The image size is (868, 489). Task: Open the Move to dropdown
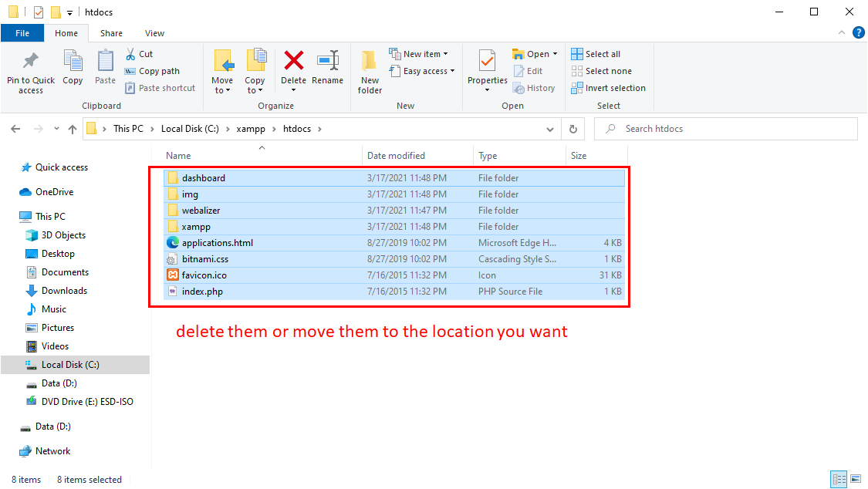click(x=222, y=90)
